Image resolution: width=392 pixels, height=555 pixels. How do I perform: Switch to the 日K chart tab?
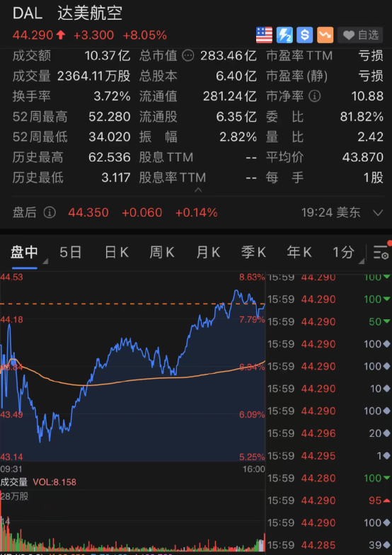pos(116,253)
